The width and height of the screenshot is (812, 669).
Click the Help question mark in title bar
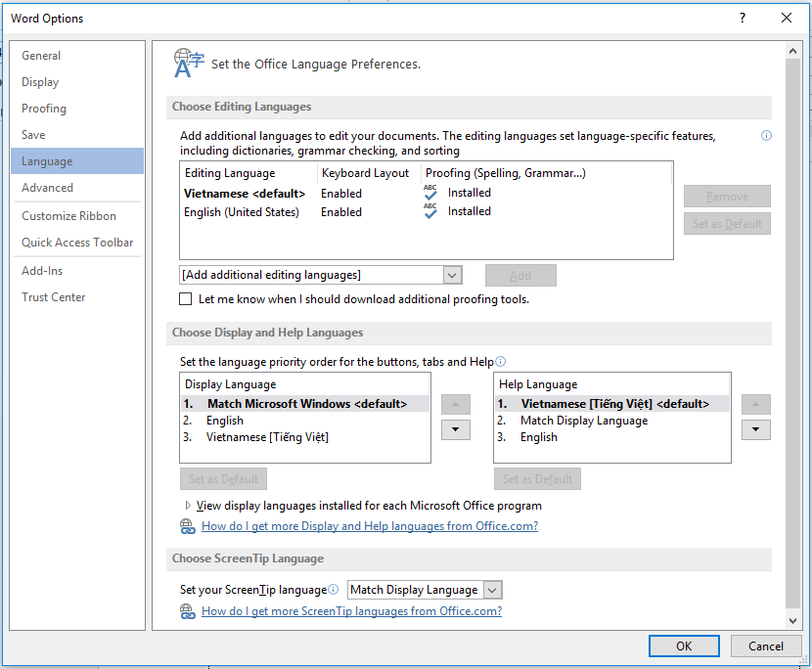[744, 18]
